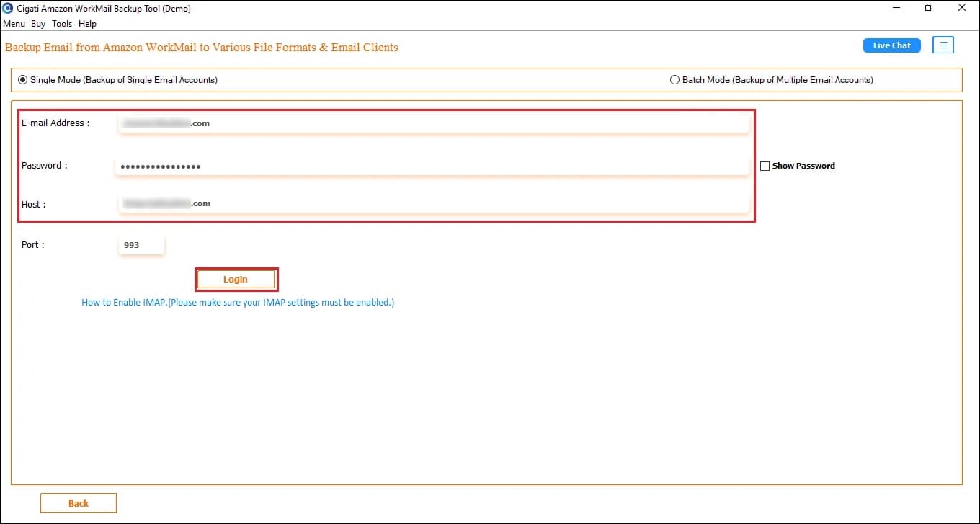980x524 pixels.
Task: Minimize the Cigati backup tool window
Action: tap(895, 8)
